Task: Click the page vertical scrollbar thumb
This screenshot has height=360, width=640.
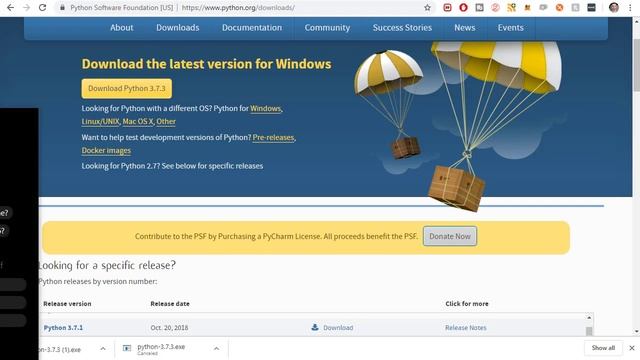Action: [636, 65]
